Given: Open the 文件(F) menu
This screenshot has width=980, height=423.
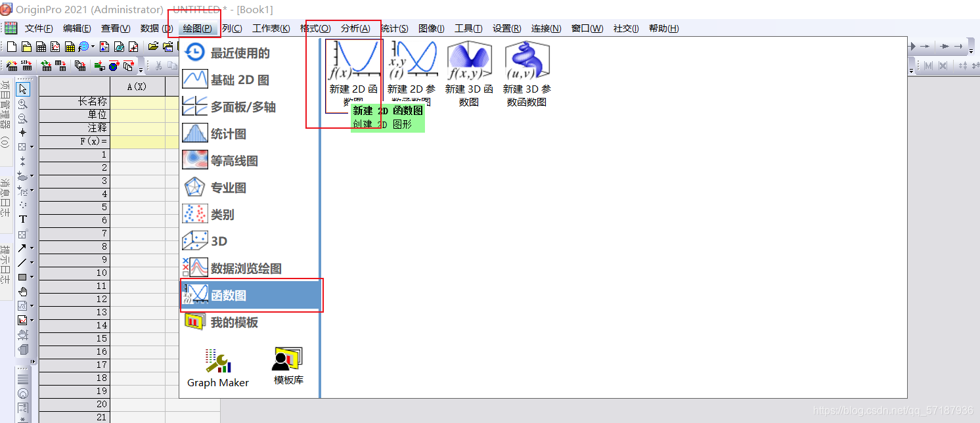Looking at the screenshot, I should (39, 28).
